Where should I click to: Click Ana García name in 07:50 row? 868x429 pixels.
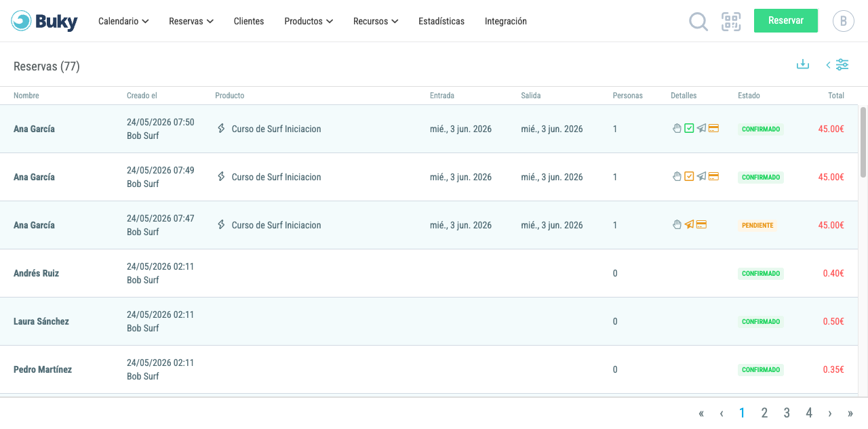tap(34, 129)
